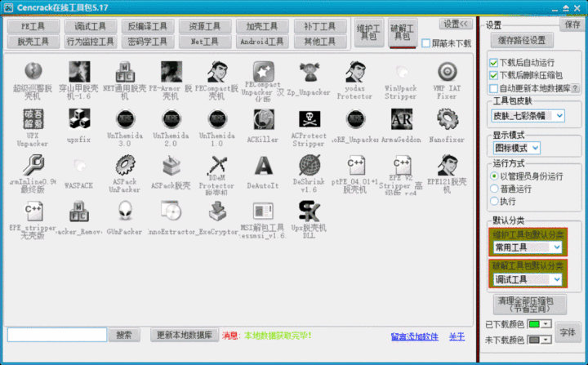
Task: Expand 破解工具包默认分类 调试工具 dropdown
Action: tap(528, 279)
